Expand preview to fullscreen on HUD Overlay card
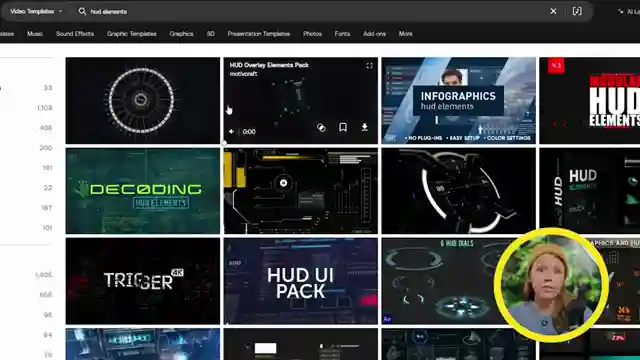 (x=369, y=65)
